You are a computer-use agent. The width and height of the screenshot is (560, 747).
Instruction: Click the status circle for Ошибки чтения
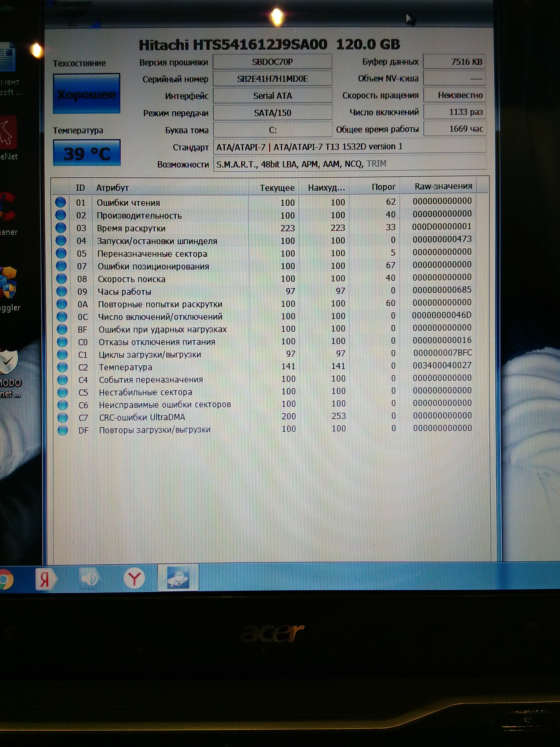(x=60, y=202)
